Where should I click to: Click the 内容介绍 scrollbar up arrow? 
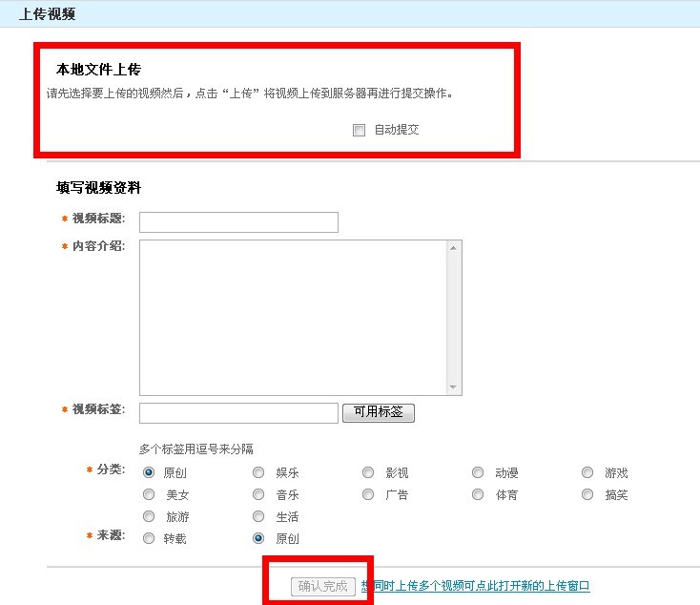[454, 248]
